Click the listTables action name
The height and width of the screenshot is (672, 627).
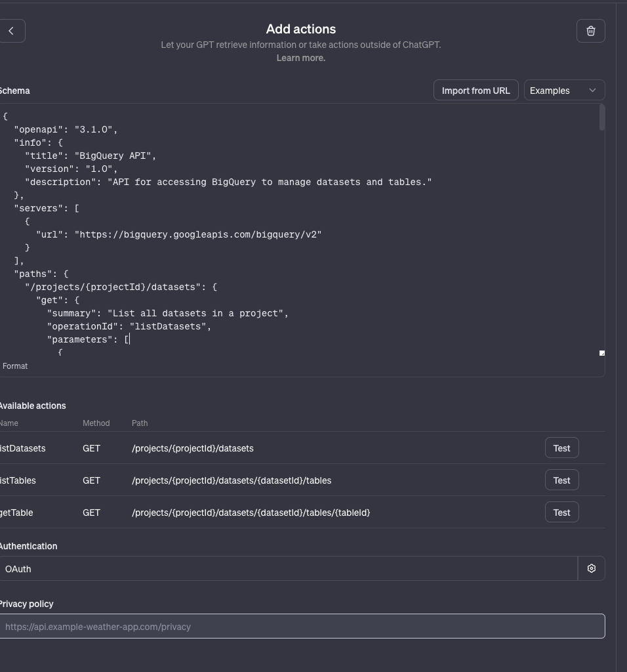tap(18, 480)
